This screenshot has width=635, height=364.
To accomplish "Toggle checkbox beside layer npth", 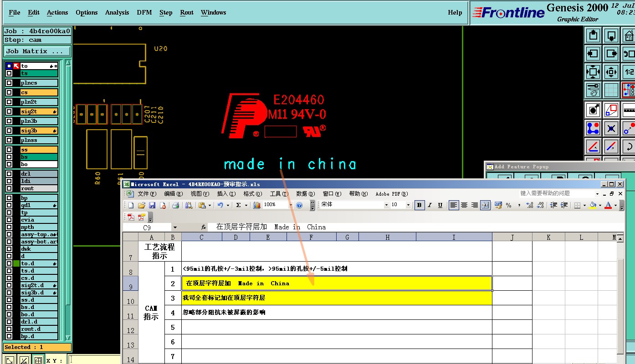I will pos(9,227).
